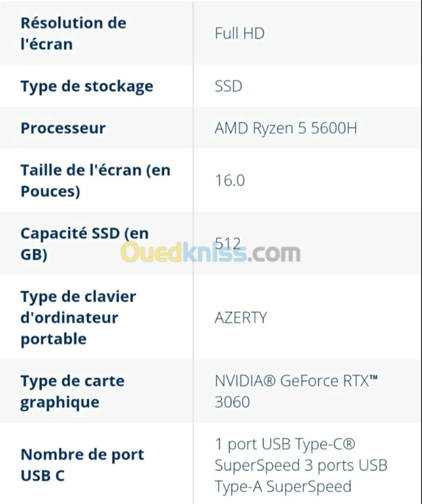Click the "AMD Ryzen 5 5600H" value
The image size is (422, 504).
(286, 128)
